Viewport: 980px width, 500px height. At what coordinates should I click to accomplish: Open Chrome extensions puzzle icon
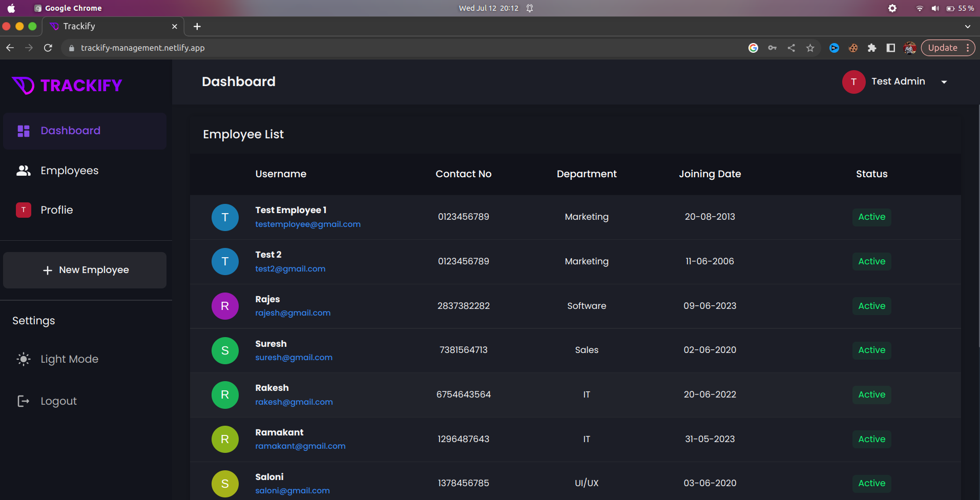pyautogui.click(x=872, y=48)
